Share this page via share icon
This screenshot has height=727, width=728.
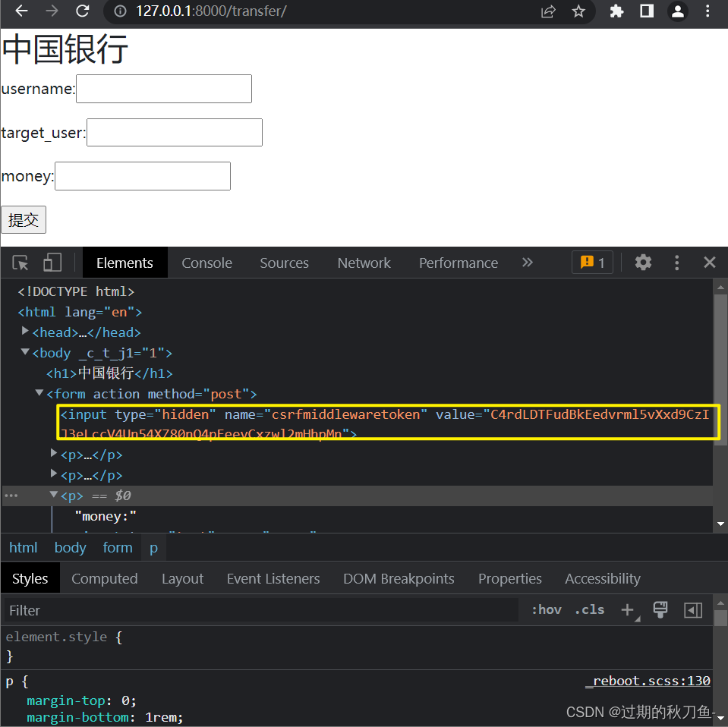[548, 11]
